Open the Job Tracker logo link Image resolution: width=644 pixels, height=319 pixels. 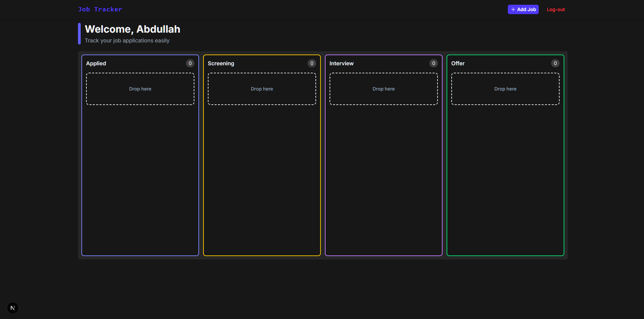100,9
